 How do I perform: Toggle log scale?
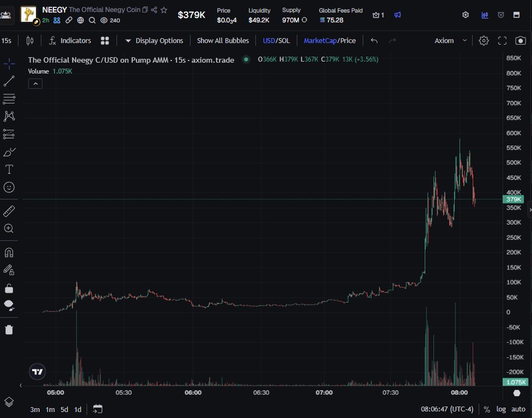[501, 409]
